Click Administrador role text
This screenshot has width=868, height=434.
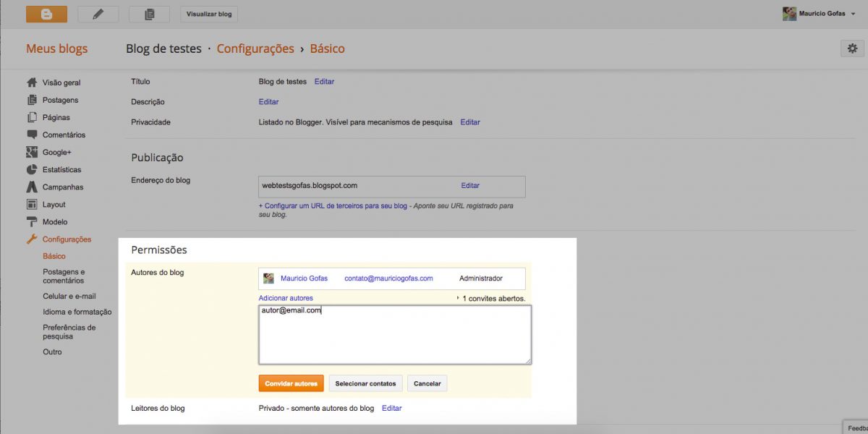click(x=480, y=278)
